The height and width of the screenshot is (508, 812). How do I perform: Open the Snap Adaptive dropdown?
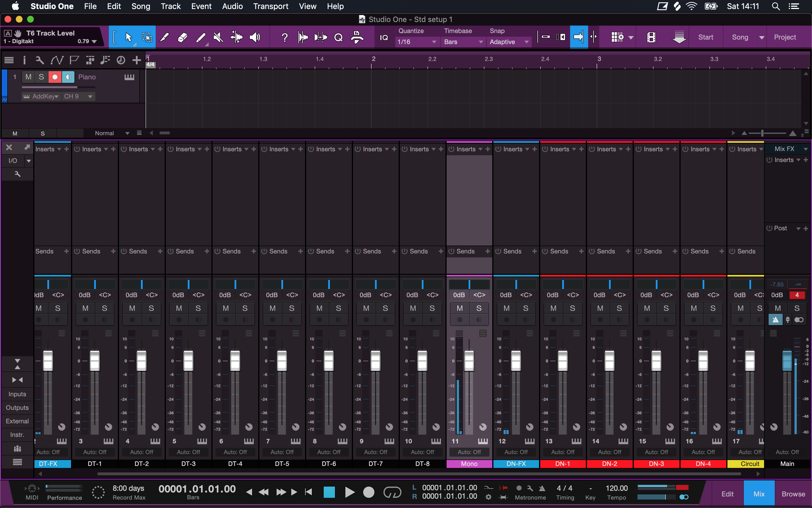pyautogui.click(x=509, y=42)
